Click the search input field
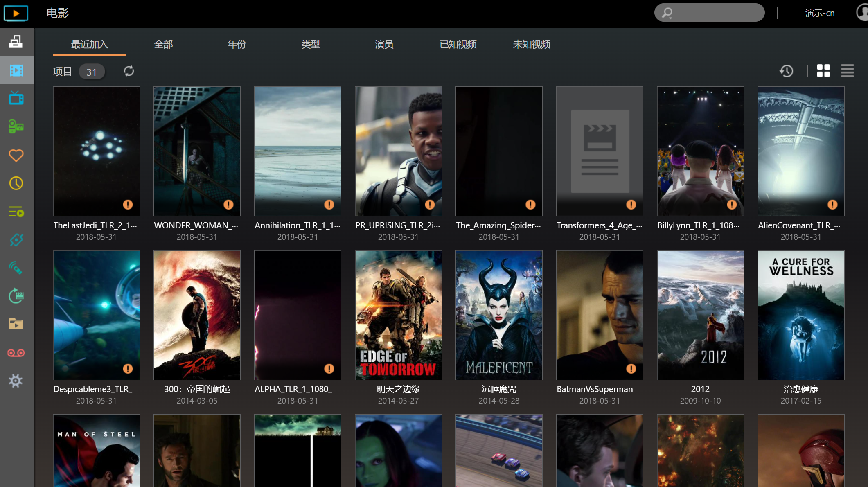The height and width of the screenshot is (487, 868). pos(710,13)
